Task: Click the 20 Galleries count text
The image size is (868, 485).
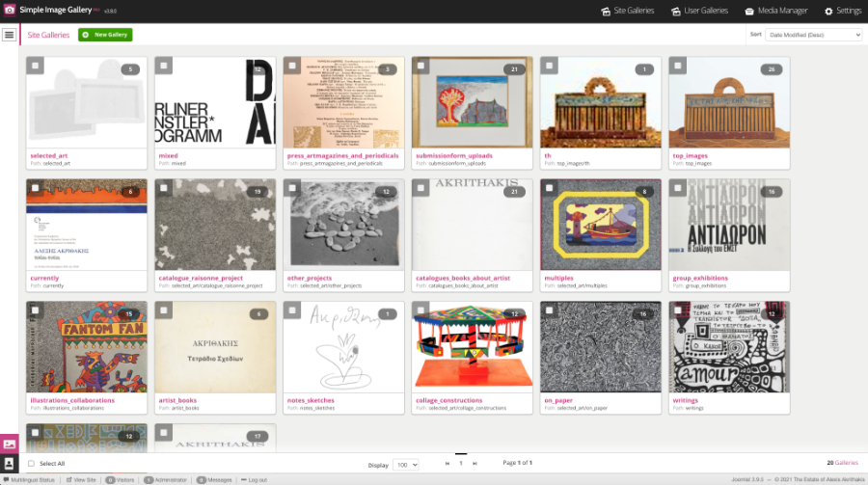Action: tap(842, 462)
